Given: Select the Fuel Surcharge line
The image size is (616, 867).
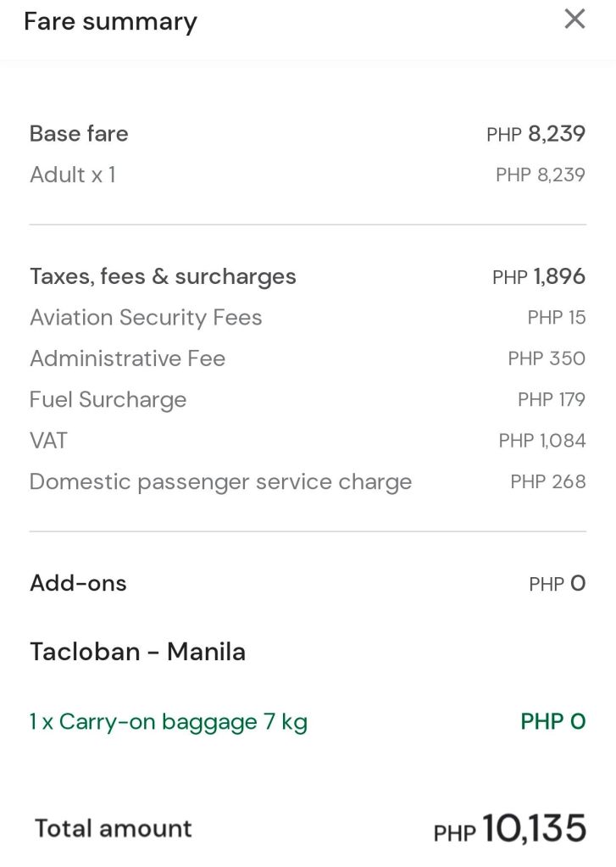Looking at the screenshot, I should tap(108, 399).
